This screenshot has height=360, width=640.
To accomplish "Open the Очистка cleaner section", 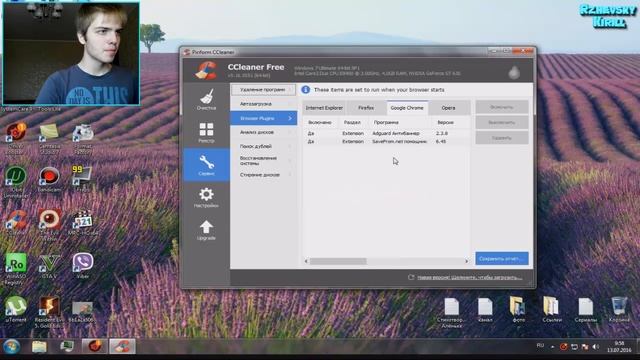I will 206,100.
